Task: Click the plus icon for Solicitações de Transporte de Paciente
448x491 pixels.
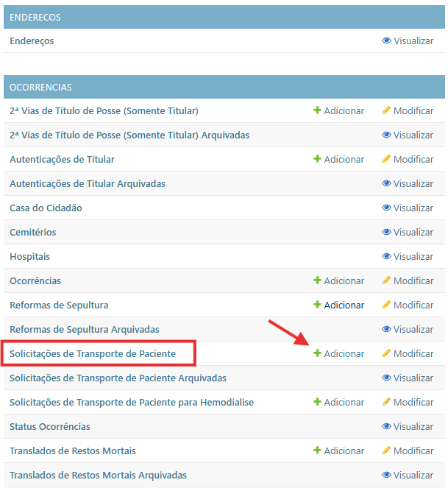Action: pos(317,353)
